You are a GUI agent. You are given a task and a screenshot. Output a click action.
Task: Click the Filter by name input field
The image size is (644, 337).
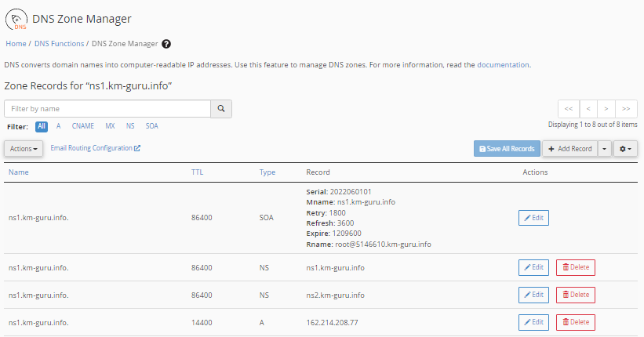[x=107, y=109]
